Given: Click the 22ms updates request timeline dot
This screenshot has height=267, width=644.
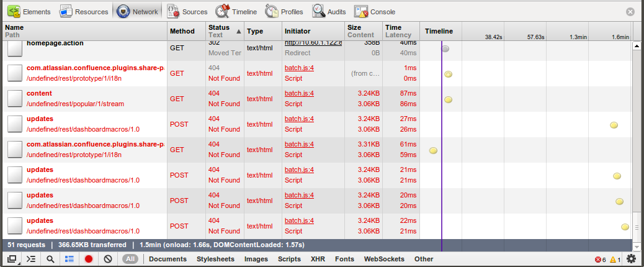Looking at the screenshot, I should pos(625,227).
